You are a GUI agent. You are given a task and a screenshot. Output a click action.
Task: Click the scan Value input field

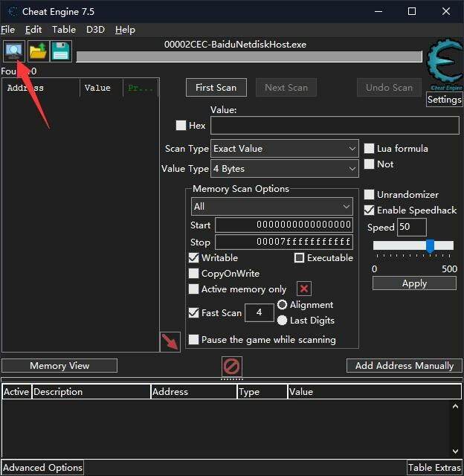(x=335, y=126)
